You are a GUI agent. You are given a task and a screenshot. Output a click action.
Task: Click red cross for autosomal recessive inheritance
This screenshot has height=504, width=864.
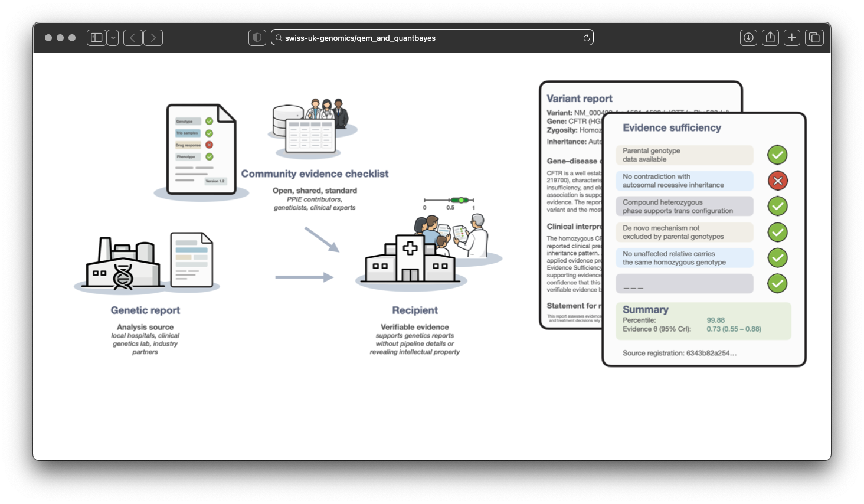(777, 181)
